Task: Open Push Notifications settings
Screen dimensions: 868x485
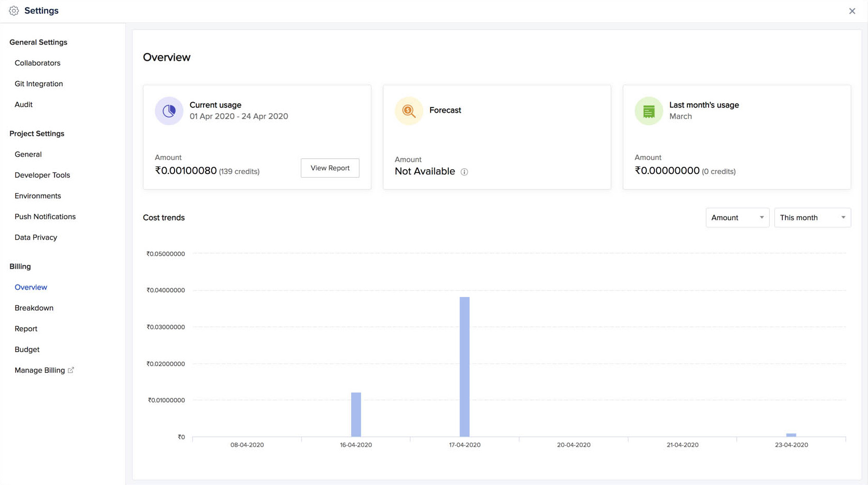Action: pos(45,217)
